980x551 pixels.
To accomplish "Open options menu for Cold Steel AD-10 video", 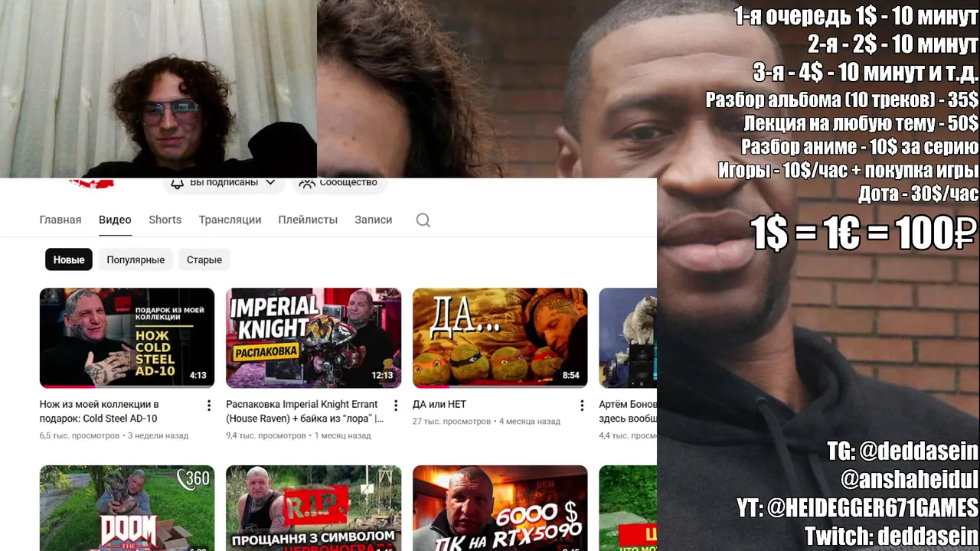I will pyautogui.click(x=208, y=406).
